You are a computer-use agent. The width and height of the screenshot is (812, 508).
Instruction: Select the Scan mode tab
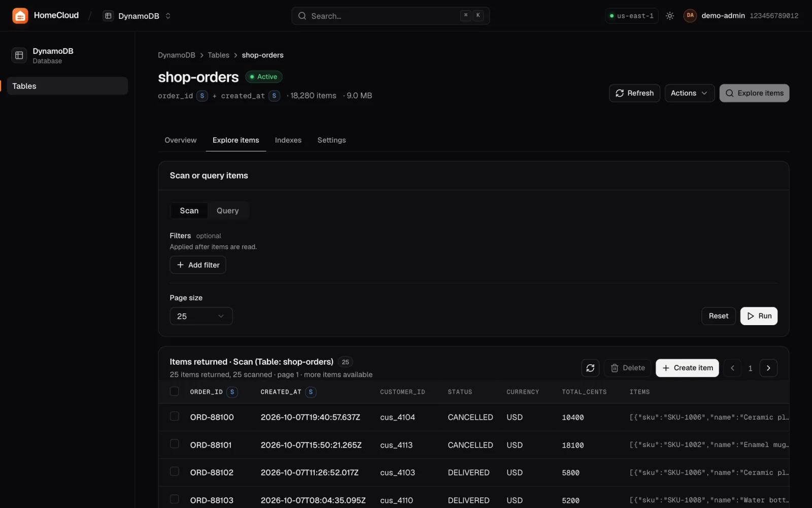tap(189, 211)
